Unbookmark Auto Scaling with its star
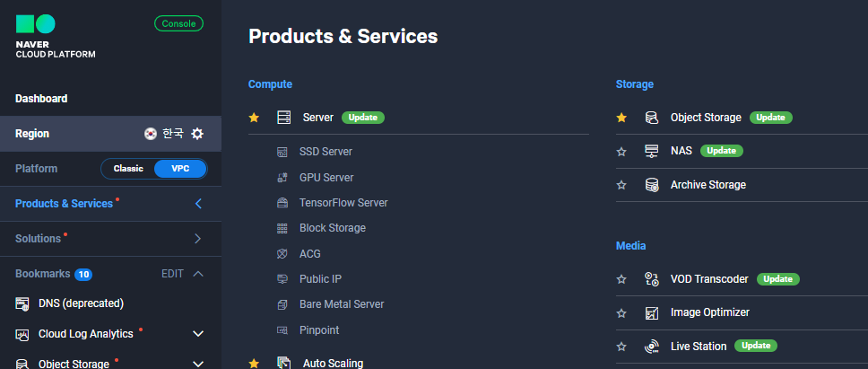This screenshot has height=369, width=868. (254, 364)
